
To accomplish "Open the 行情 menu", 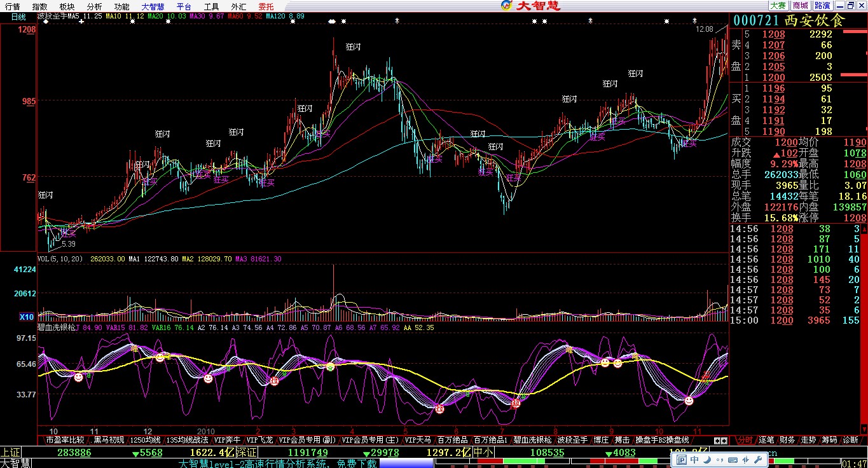I will point(13,6).
